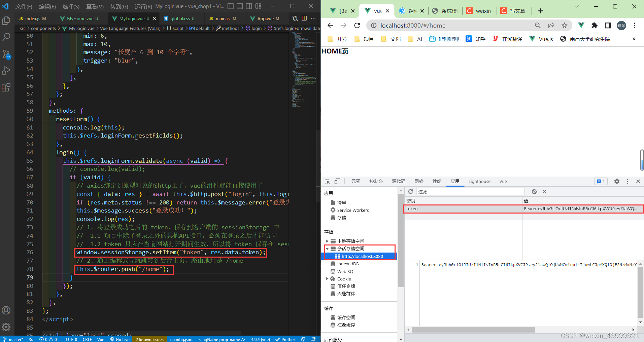Click DevTools value pane horizontal scrollbar
644x342 pixels.
click(473, 330)
